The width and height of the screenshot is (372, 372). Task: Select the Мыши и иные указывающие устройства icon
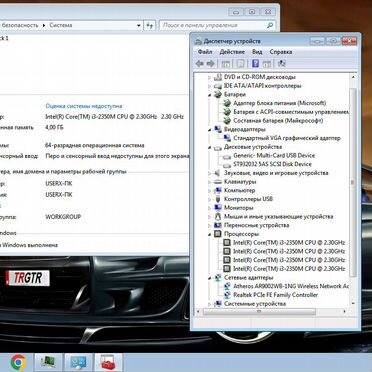coord(218,216)
